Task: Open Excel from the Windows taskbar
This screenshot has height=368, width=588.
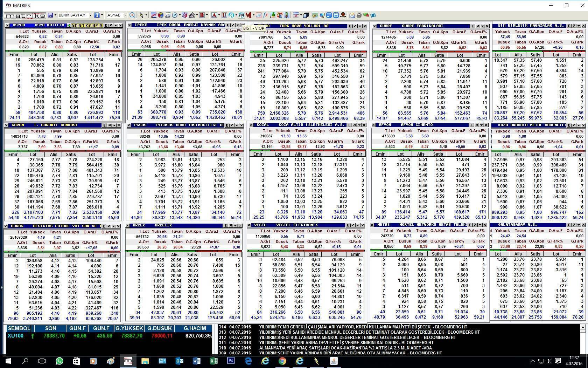Action: click(x=213, y=361)
